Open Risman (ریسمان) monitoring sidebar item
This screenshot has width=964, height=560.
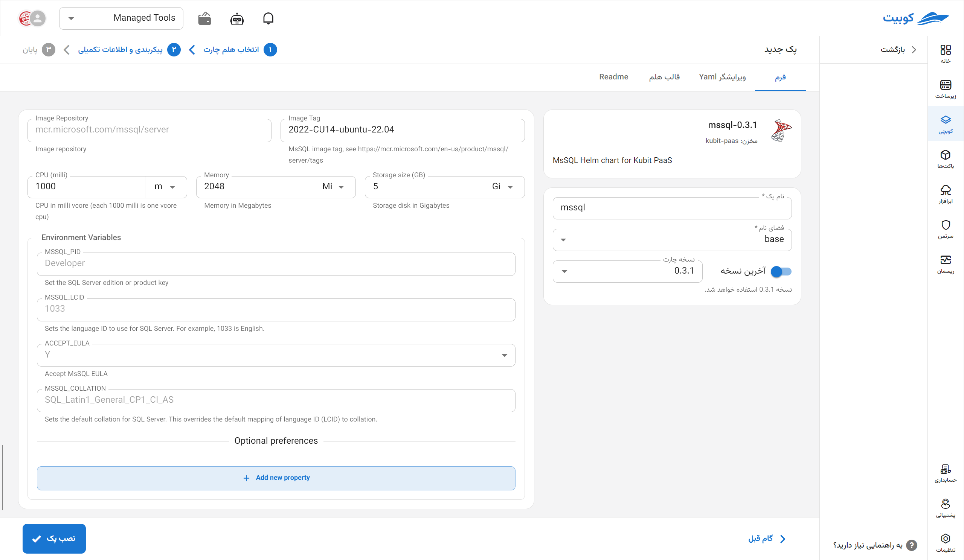(x=945, y=265)
